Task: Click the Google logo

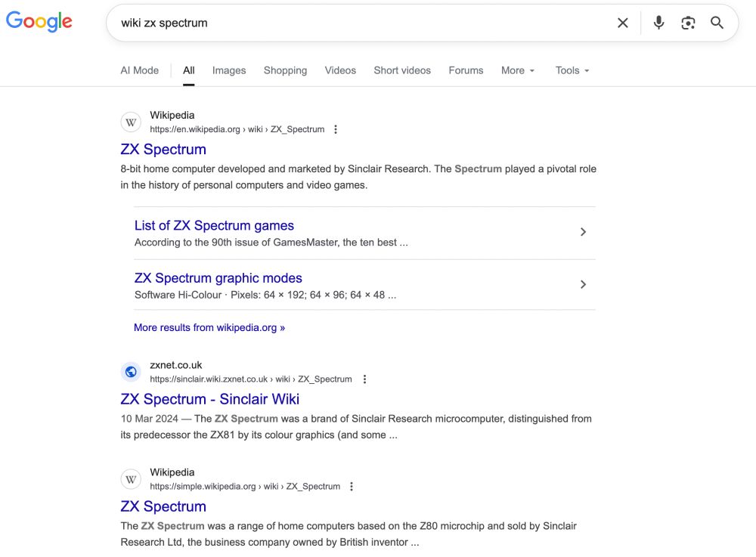Action: coord(39,21)
